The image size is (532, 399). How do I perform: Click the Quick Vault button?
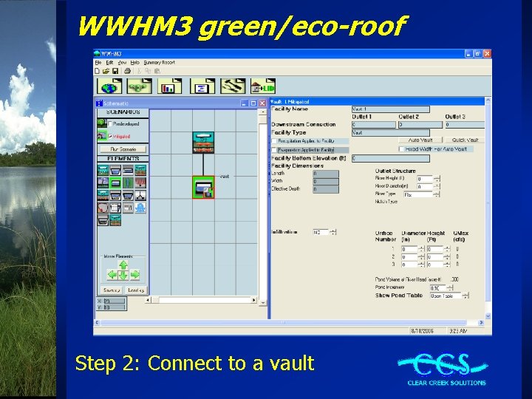click(x=465, y=140)
